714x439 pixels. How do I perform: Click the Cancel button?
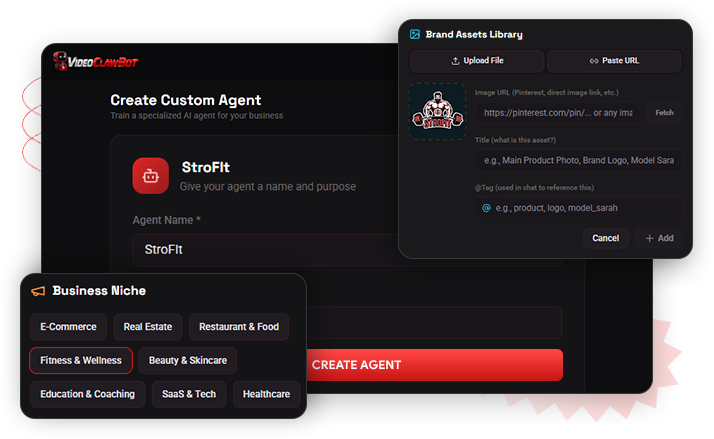point(606,238)
